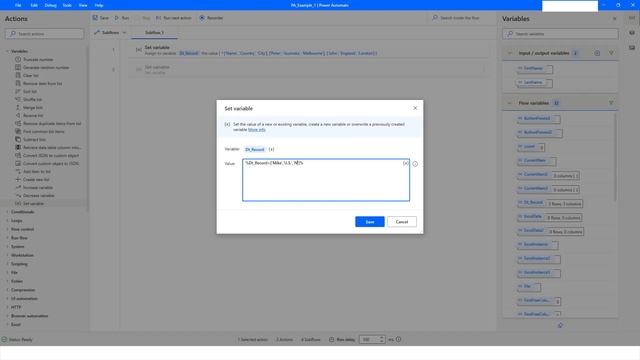Select Reverse list action
Viewport: 640px width, 360px height.
click(x=33, y=116)
